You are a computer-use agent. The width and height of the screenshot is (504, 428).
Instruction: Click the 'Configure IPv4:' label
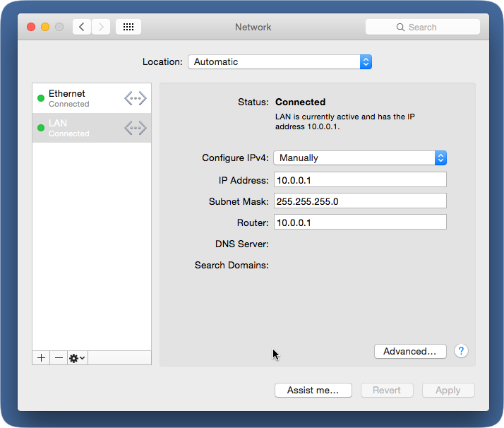(235, 158)
